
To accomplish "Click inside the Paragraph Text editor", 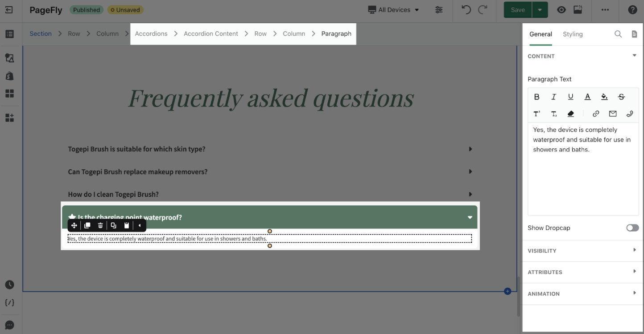I will (x=583, y=169).
